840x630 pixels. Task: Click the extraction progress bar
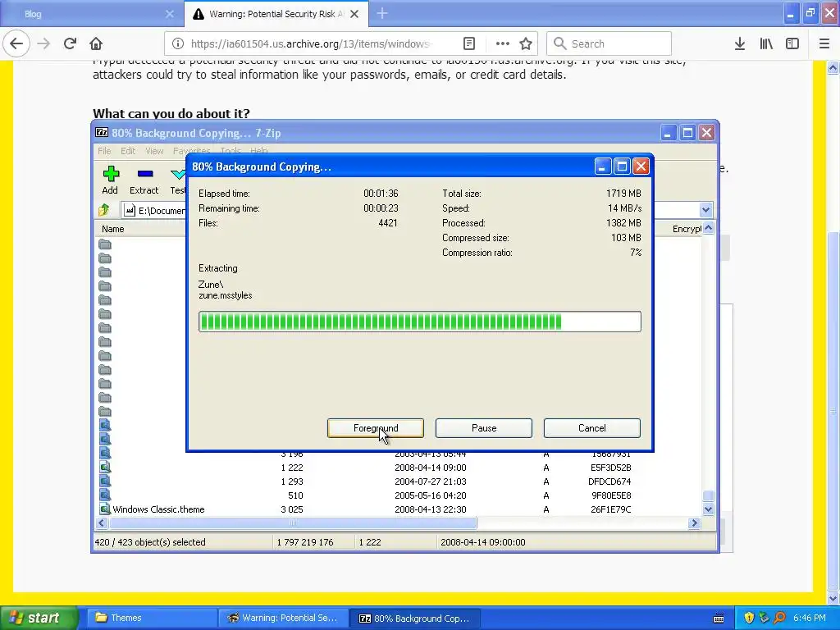(419, 322)
